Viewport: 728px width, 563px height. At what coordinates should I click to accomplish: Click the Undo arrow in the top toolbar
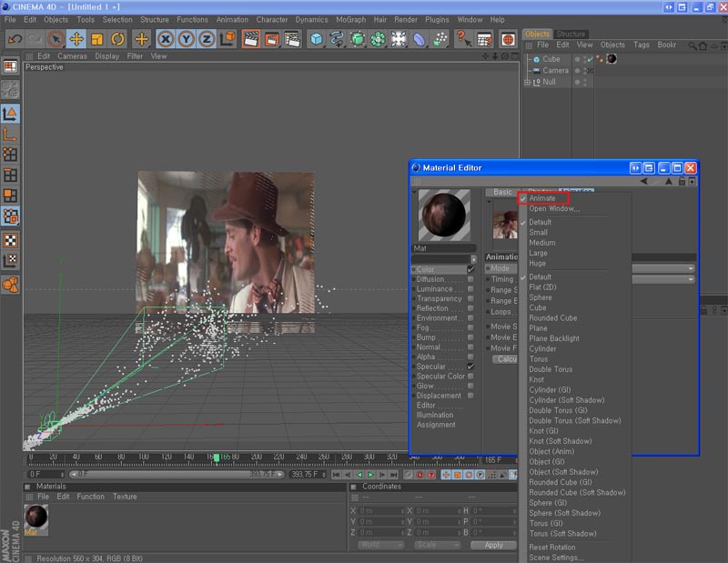[15, 39]
